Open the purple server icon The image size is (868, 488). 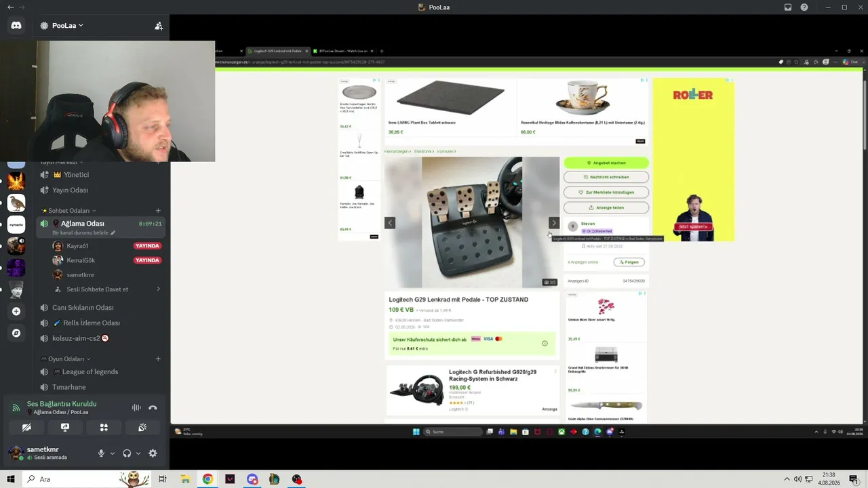16,268
